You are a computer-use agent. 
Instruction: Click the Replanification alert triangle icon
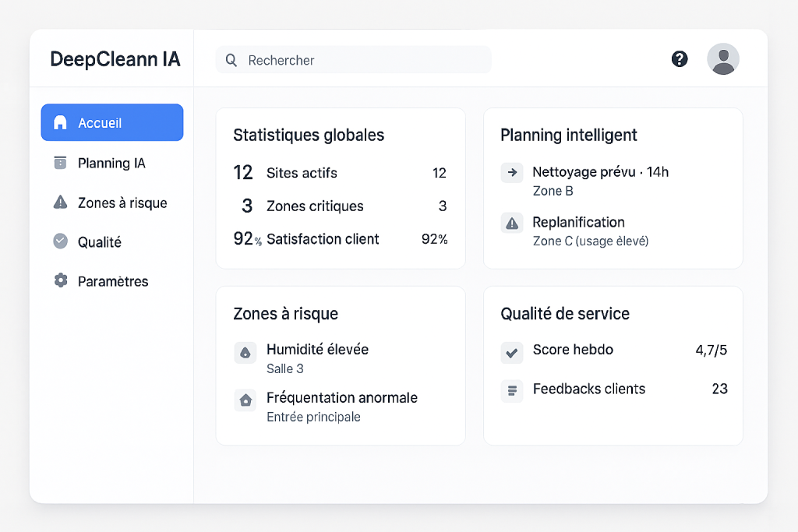click(512, 224)
